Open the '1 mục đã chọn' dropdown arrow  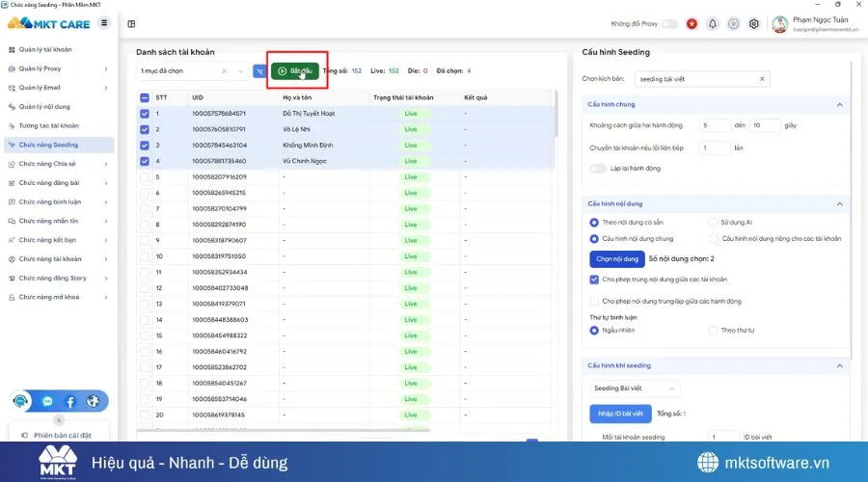click(x=240, y=70)
